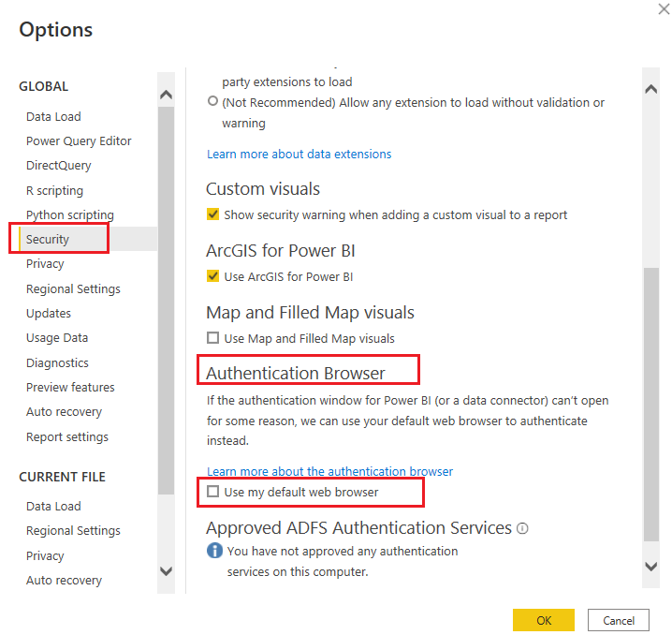The width and height of the screenshot is (672, 635).
Task: Select Report settings
Action: [67, 436]
